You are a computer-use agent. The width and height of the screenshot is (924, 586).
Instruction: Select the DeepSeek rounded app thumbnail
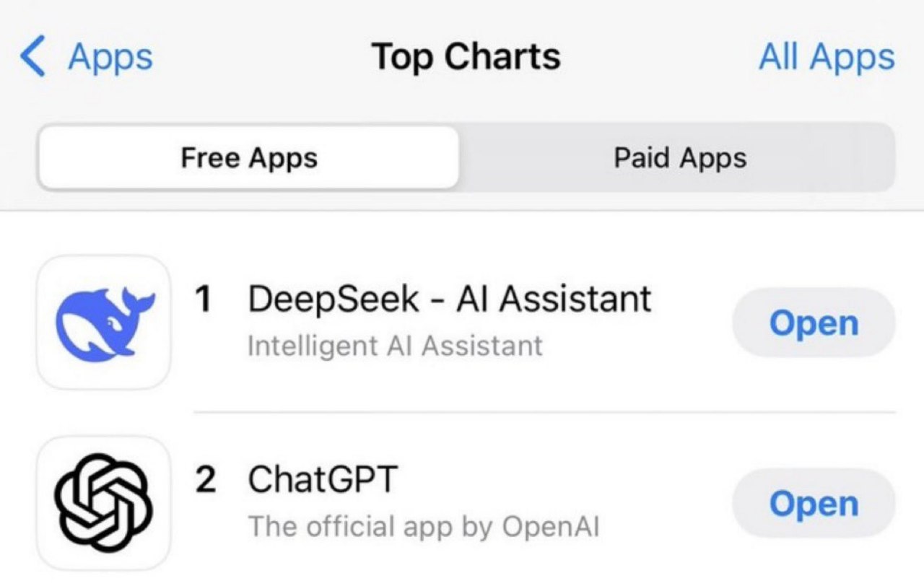pos(103,322)
